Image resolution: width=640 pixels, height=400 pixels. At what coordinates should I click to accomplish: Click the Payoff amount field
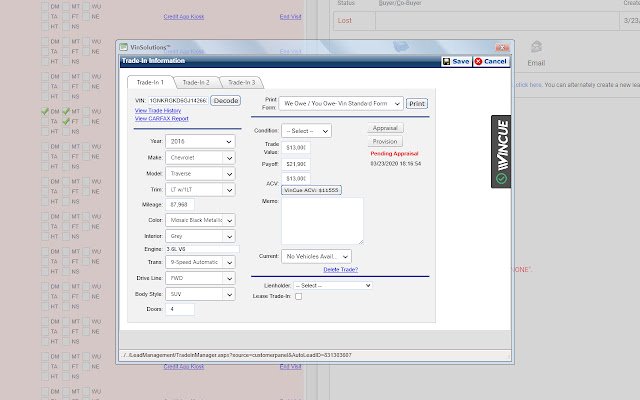[296, 164]
